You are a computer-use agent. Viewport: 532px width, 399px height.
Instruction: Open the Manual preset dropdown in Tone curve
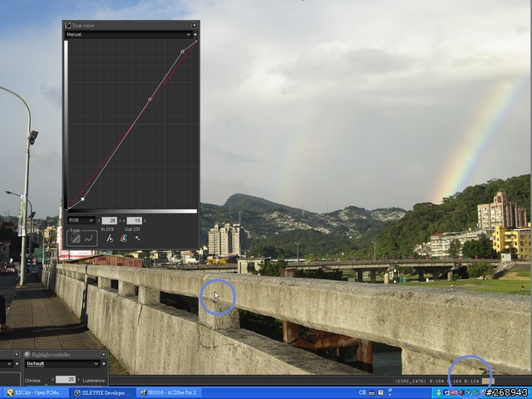click(x=129, y=34)
